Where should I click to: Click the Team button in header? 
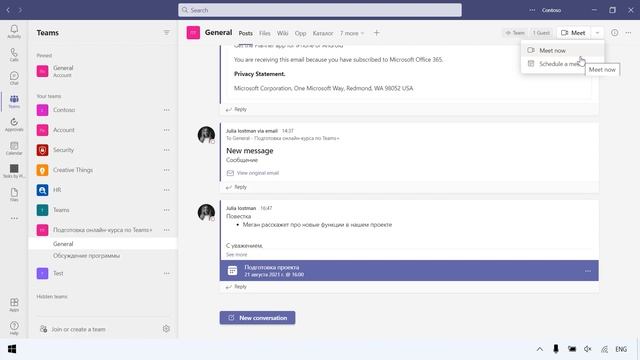pyautogui.click(x=515, y=33)
